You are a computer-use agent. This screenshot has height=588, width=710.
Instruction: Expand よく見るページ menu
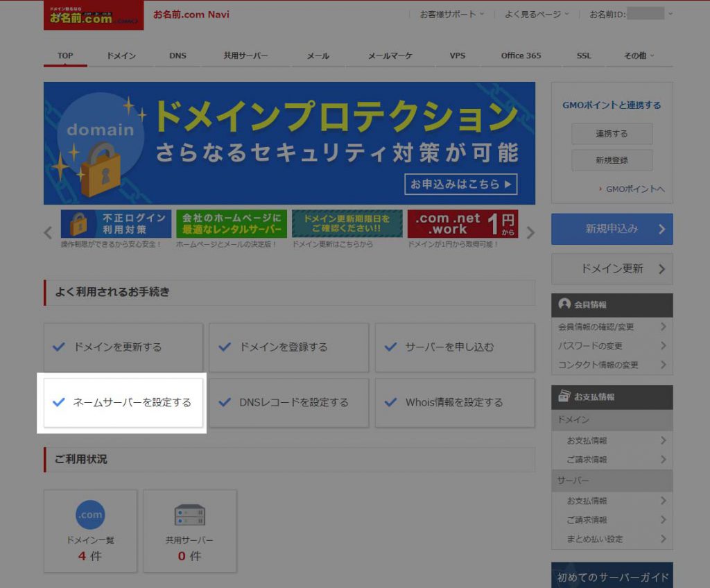click(537, 15)
